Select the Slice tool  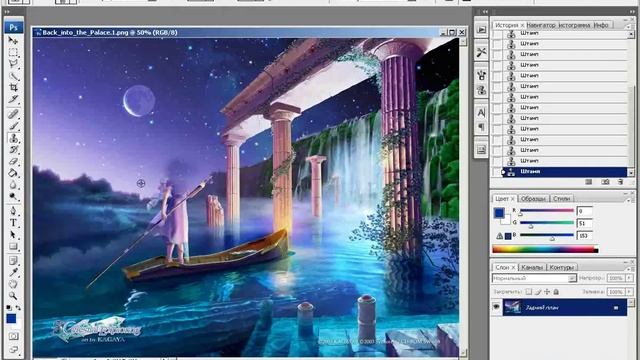click(13, 99)
